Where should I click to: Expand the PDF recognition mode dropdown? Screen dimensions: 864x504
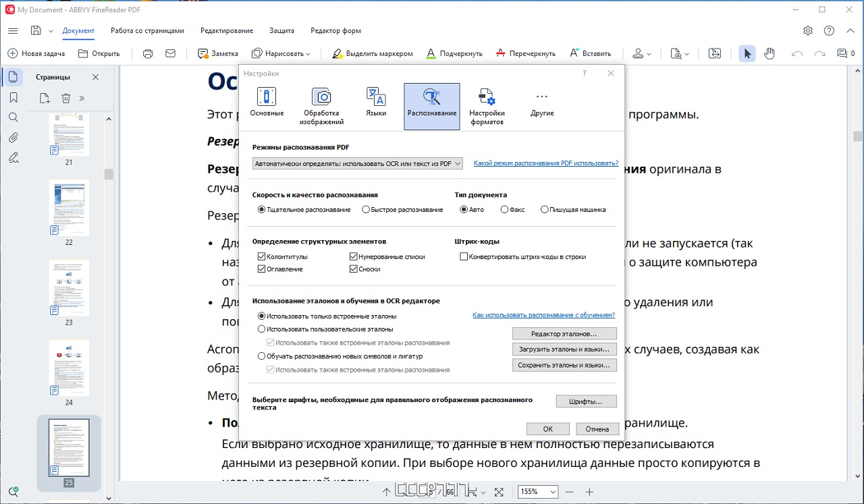click(358, 163)
